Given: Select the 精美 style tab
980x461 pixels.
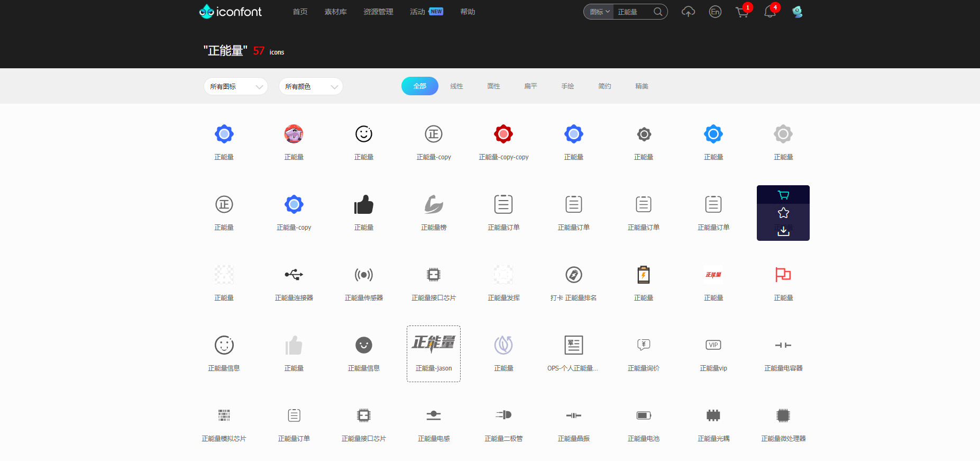Looking at the screenshot, I should pos(642,86).
